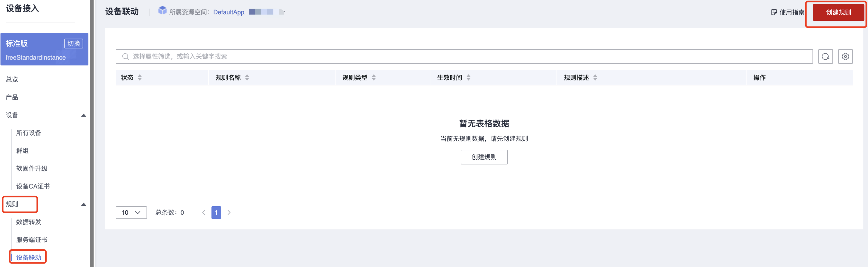
Task: Click 切换 to switch instance edition
Action: coord(73,43)
